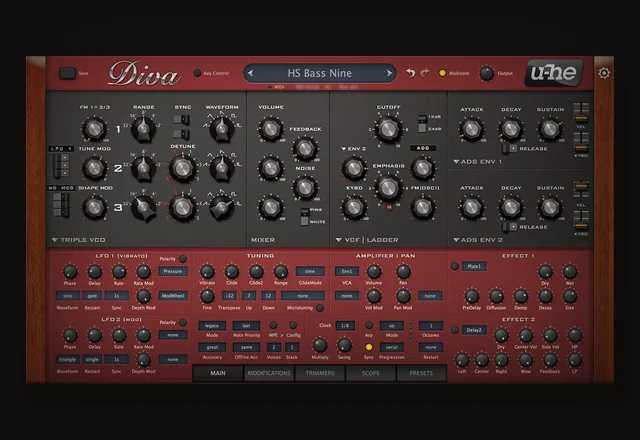Image resolution: width=640 pixels, height=440 pixels.
Task: Click the Save button
Action: tap(67, 73)
